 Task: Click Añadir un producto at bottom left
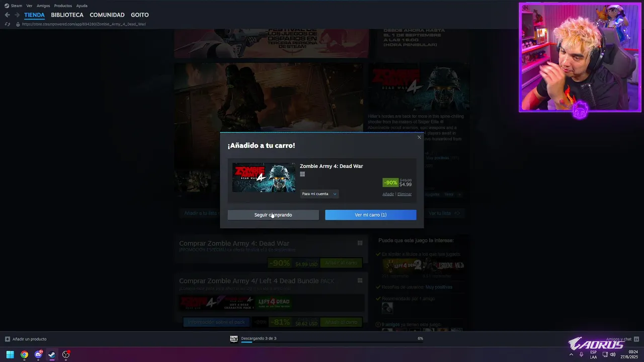click(29, 339)
